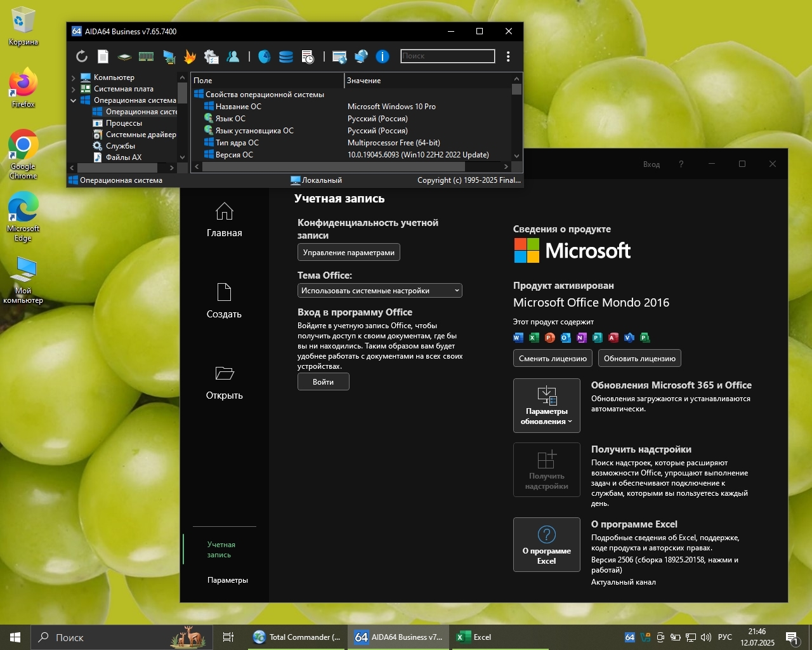Open the О программе Excel button

tap(547, 545)
